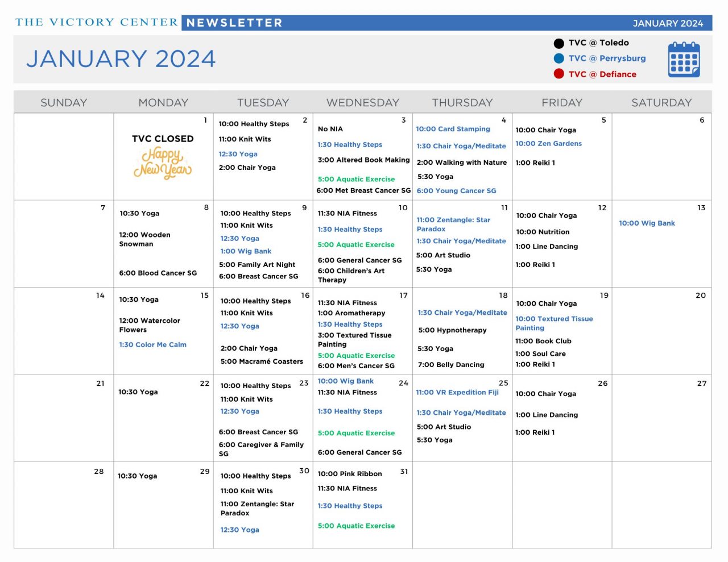Click the TVC CLOSED cell on January 1
The width and height of the screenshot is (728, 562).
(x=163, y=138)
